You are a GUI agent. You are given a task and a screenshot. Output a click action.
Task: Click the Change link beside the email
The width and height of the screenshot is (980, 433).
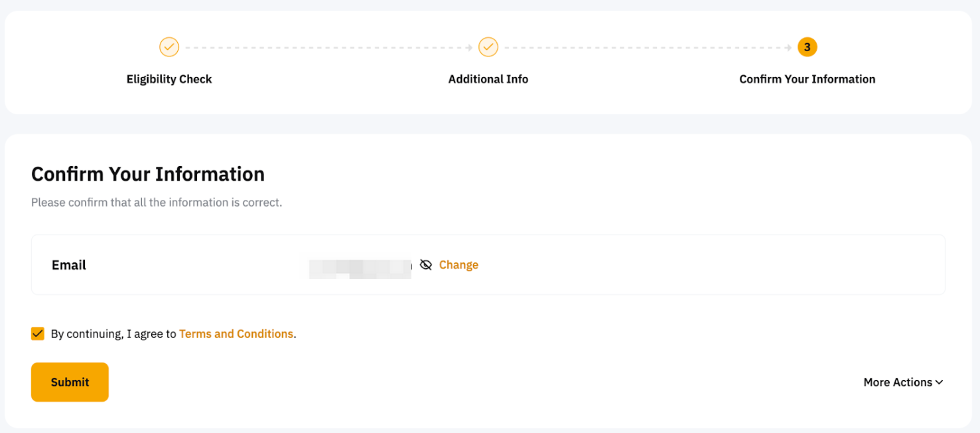(x=458, y=265)
